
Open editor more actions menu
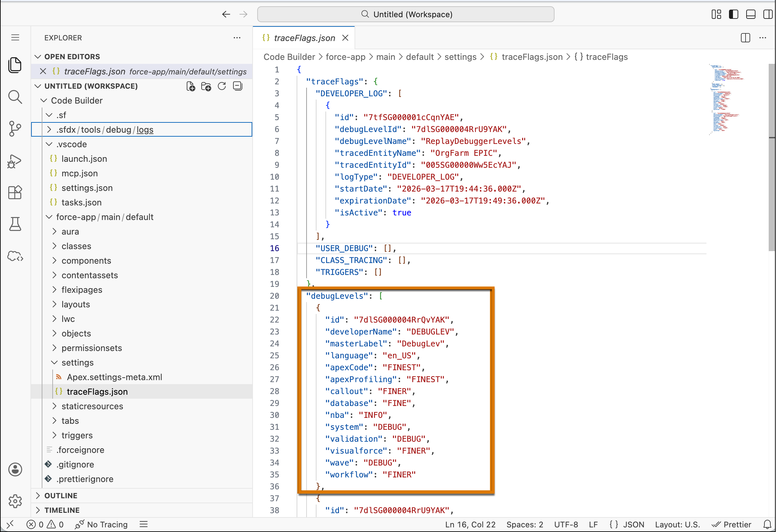point(763,38)
